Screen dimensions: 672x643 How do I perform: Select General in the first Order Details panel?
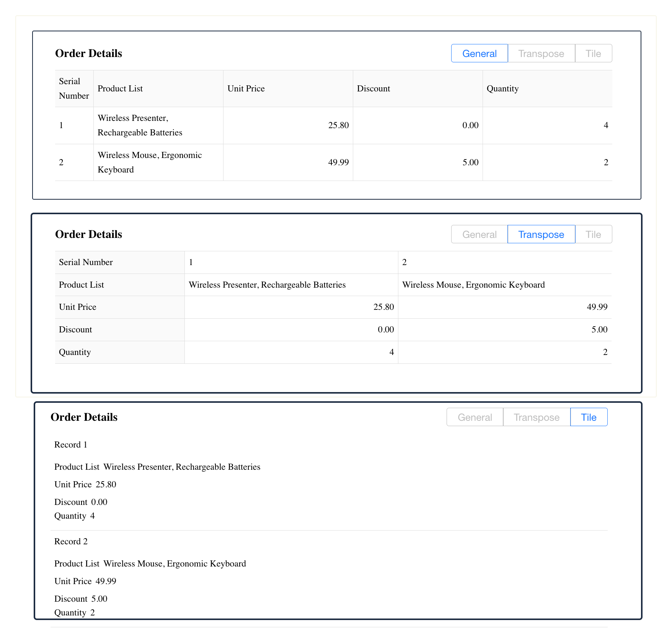479,54
